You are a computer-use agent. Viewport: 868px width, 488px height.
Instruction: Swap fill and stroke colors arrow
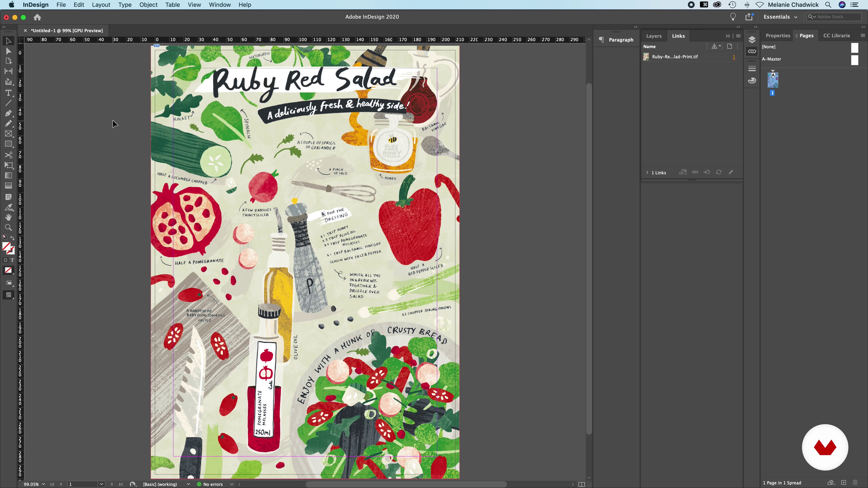(x=12, y=238)
